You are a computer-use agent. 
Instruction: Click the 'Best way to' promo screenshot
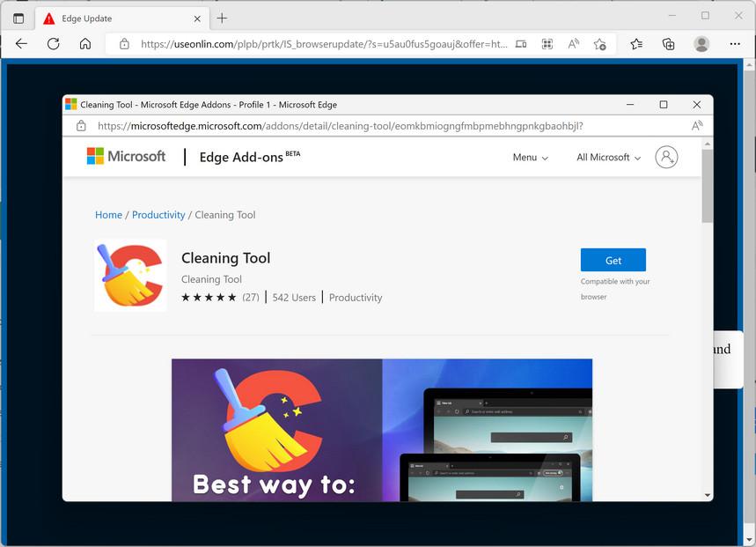382,430
